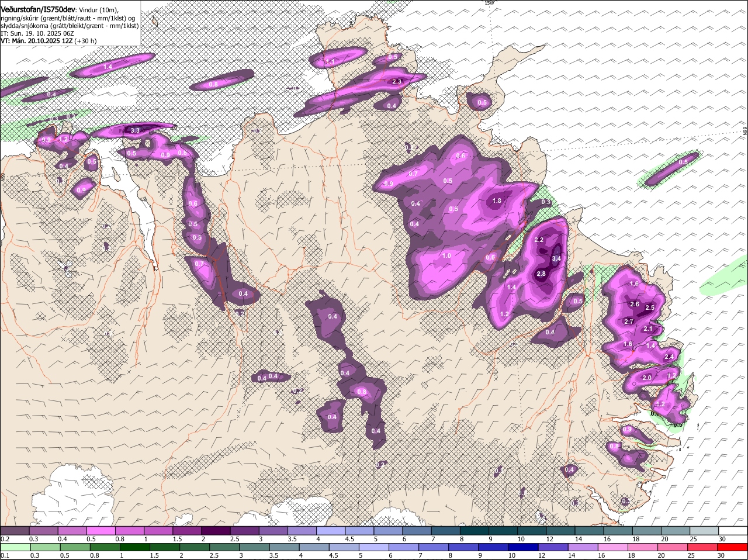Click the white 30 swatch in upper legend row
Image resolution: width=748 pixels, height=560 pixels.
point(733,530)
